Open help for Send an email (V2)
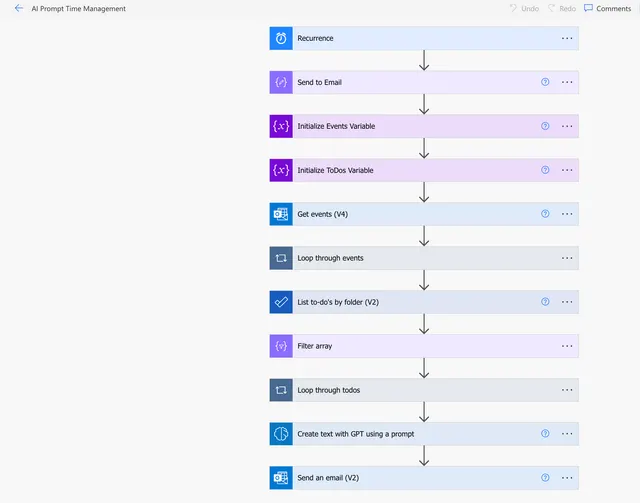This screenshot has height=503, width=640. 545,478
